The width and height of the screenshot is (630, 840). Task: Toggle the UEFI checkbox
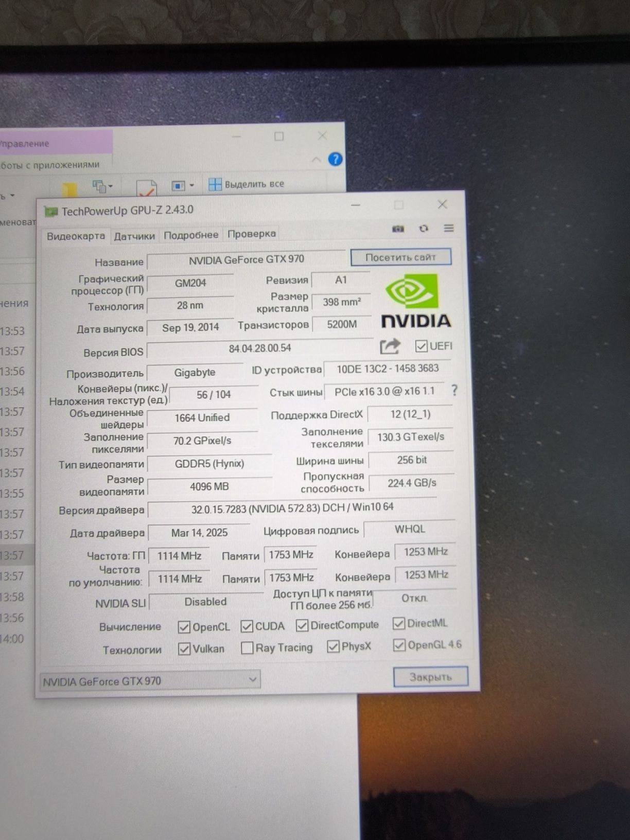[421, 346]
